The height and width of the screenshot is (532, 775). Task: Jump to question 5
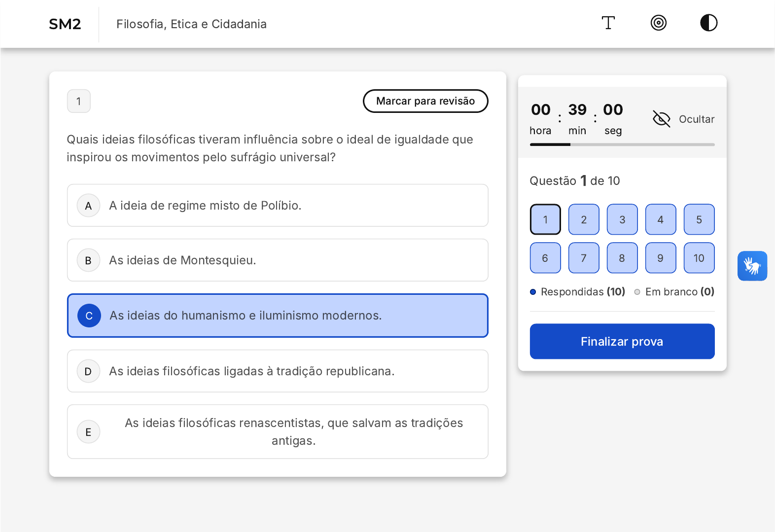coord(699,219)
